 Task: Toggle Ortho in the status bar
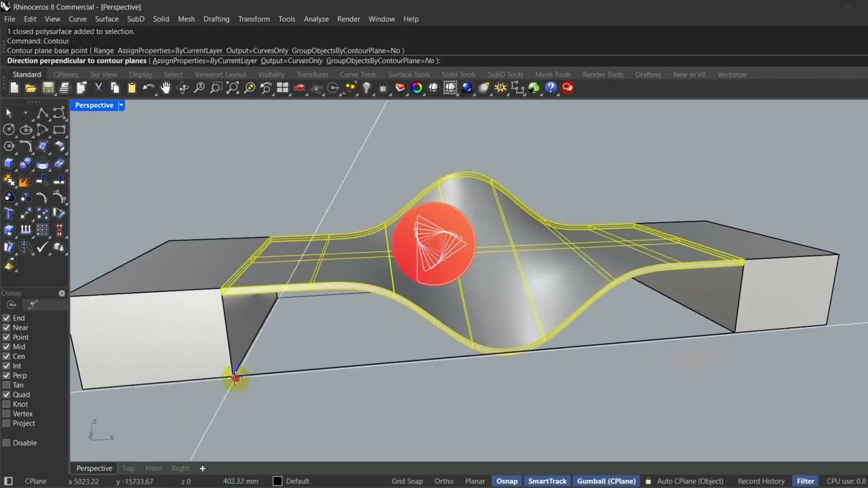click(444, 481)
